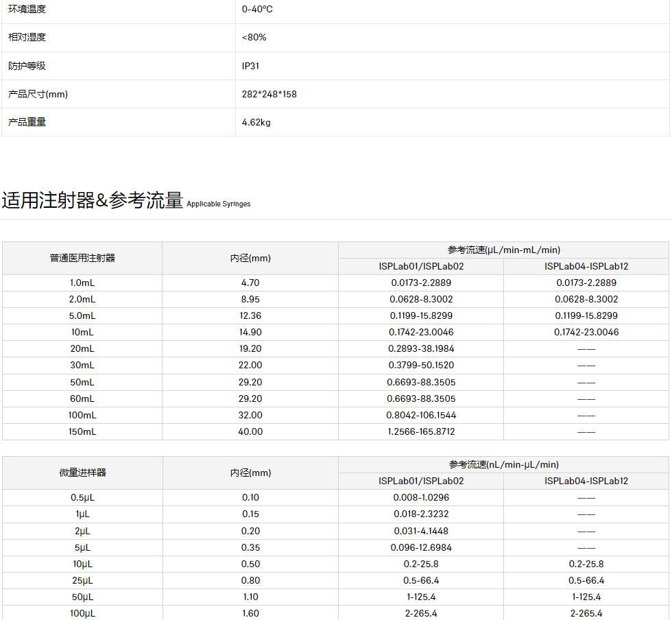Viewport: 672px width, 620px height.
Task: Select the 14.90 inner diameter cell
Action: pyautogui.click(x=250, y=333)
